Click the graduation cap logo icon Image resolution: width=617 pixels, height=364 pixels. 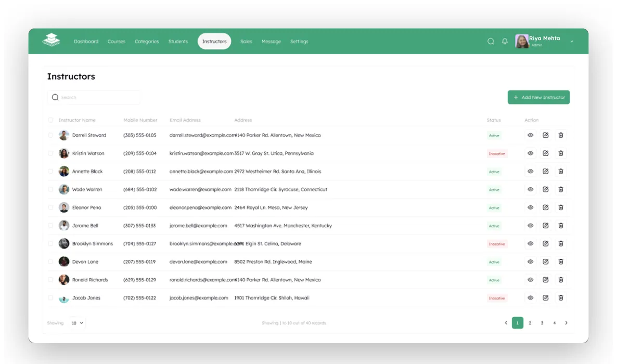52,40
